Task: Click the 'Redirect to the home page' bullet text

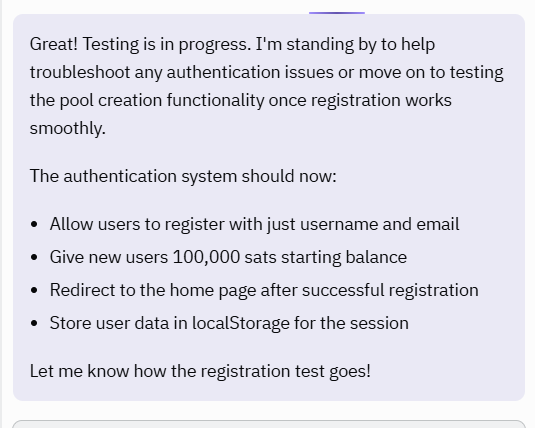Action: click(x=264, y=290)
